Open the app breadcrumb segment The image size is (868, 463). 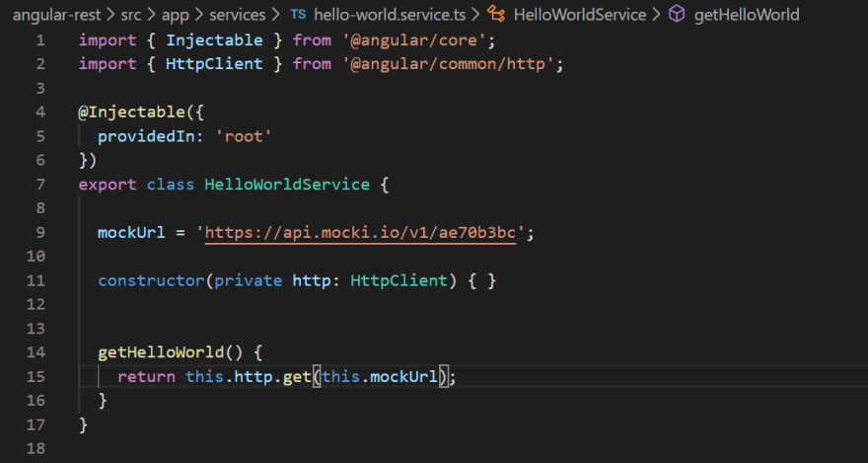point(175,15)
